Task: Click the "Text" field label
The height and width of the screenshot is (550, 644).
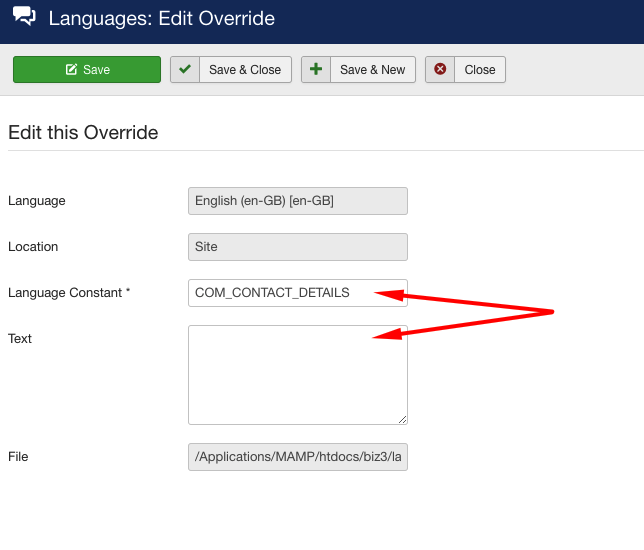Action: pyautogui.click(x=20, y=339)
